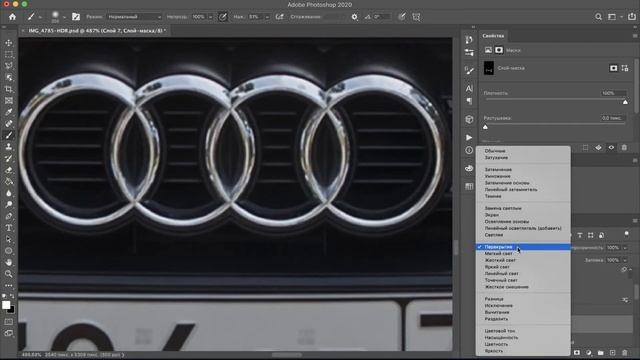The width and height of the screenshot is (640, 360).
Task: Open the 3D panel cube icon
Action: tap(469, 119)
